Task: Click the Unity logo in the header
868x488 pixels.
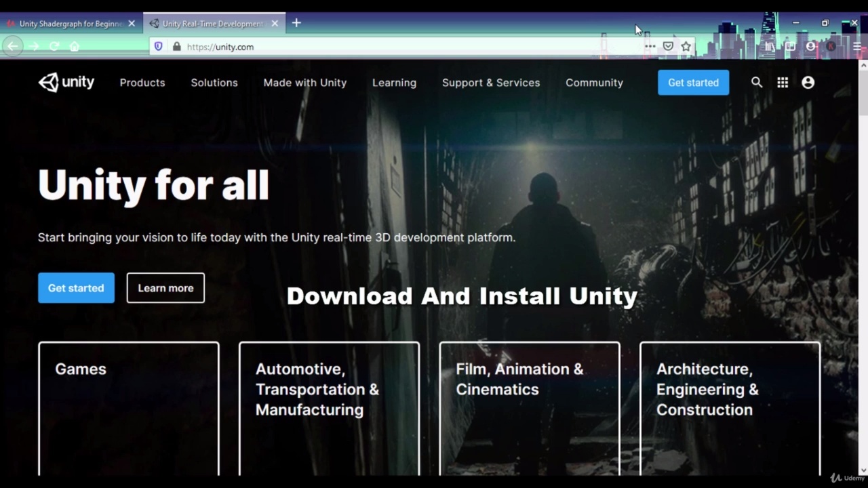Action: click(66, 83)
